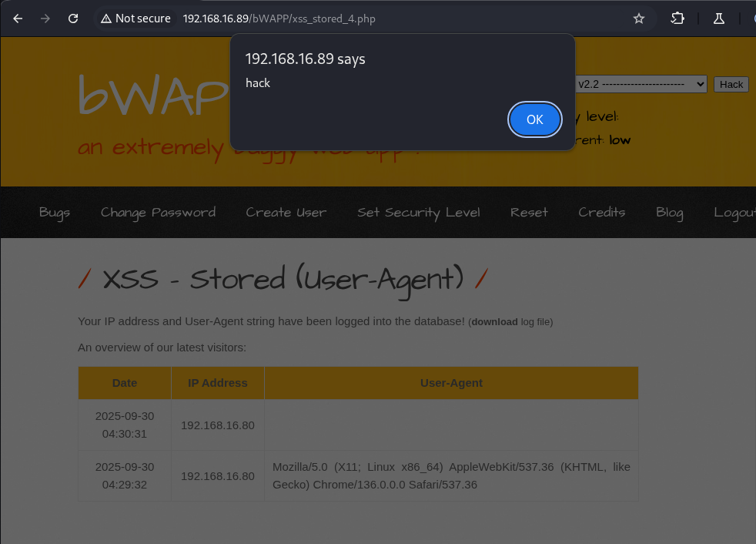Click the alert message 'hack'

click(257, 83)
